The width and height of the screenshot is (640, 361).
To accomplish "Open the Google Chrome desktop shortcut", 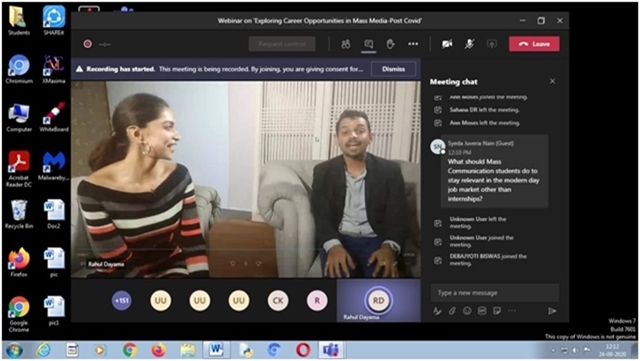I will (x=19, y=314).
